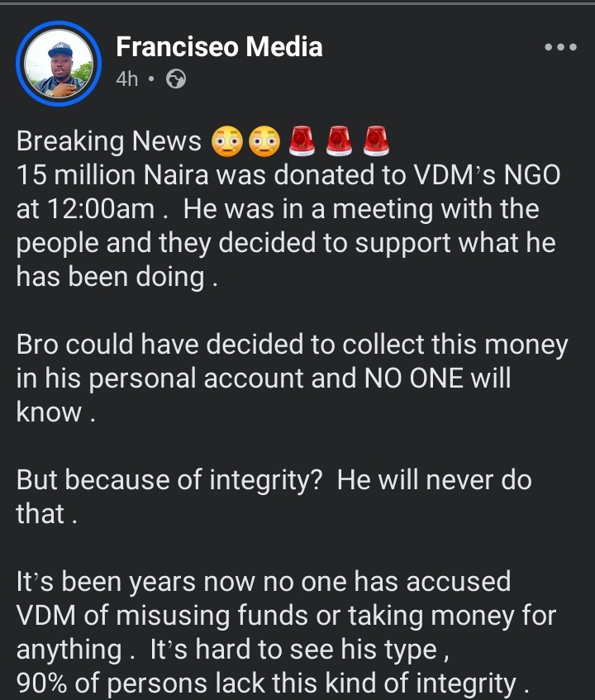Click the globe public audience icon
The width and height of the screenshot is (595, 700).
(176, 79)
